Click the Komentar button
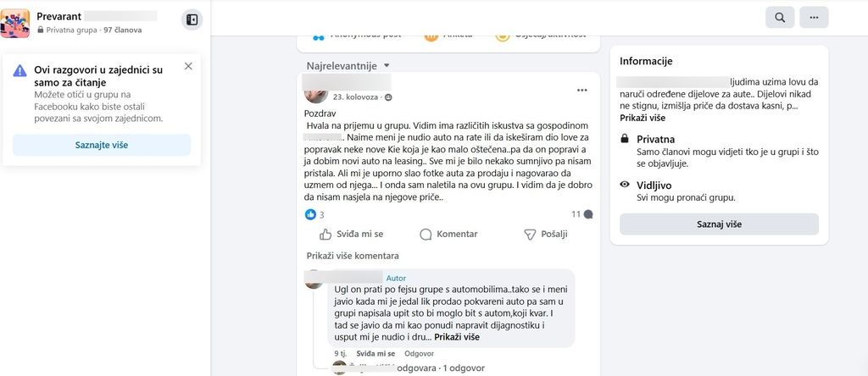The width and height of the screenshot is (868, 376). pyautogui.click(x=448, y=234)
